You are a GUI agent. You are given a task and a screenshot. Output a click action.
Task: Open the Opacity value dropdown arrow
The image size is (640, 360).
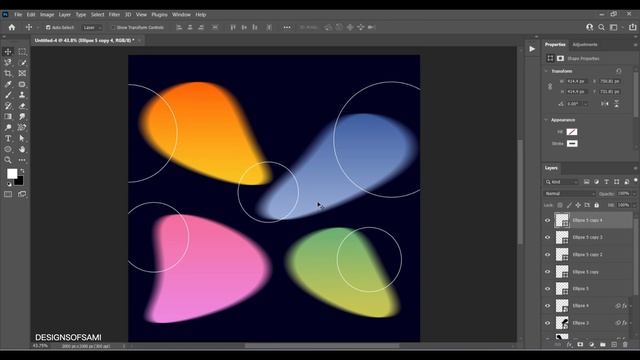634,193
